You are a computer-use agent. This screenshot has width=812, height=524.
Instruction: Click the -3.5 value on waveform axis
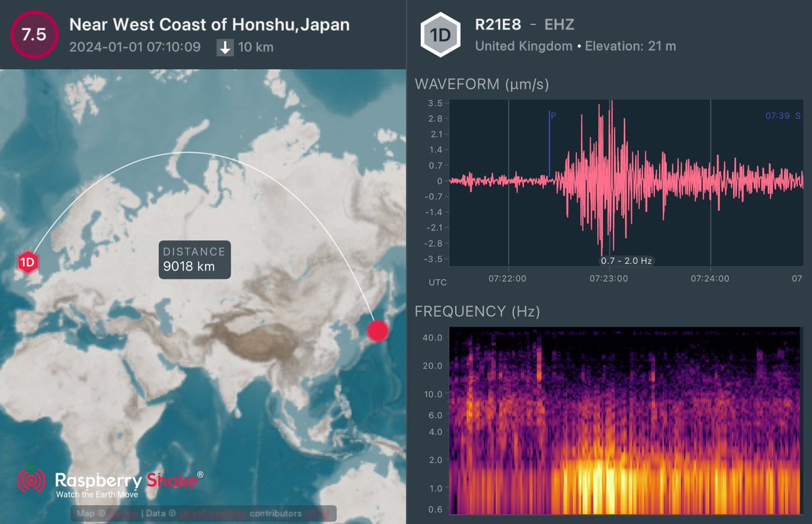(x=434, y=258)
